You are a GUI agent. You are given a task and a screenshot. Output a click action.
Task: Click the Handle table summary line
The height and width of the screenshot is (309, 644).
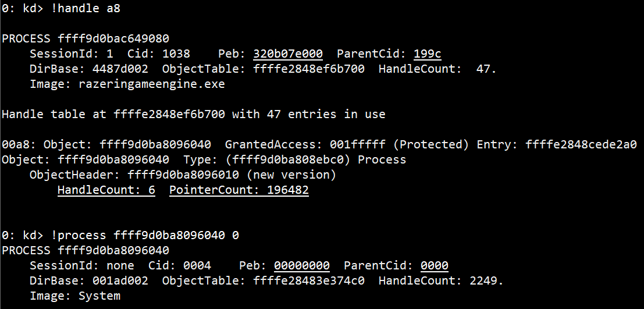[194, 114]
